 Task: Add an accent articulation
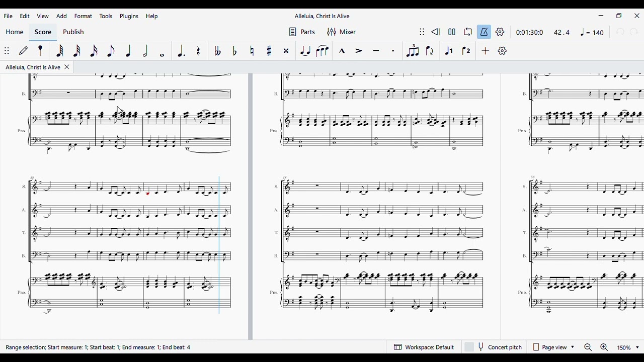pyautogui.click(x=359, y=51)
